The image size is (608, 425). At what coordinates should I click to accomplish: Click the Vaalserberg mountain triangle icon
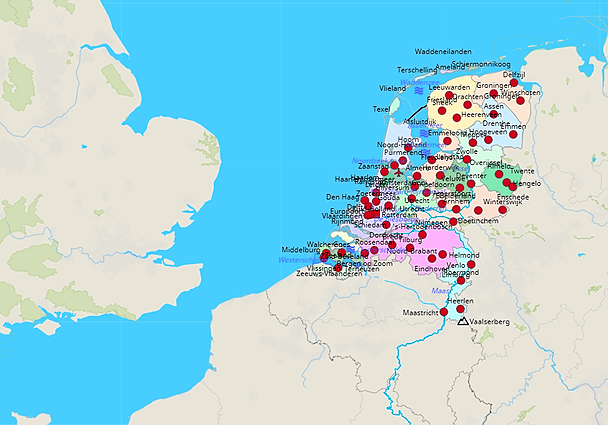[x=462, y=322]
